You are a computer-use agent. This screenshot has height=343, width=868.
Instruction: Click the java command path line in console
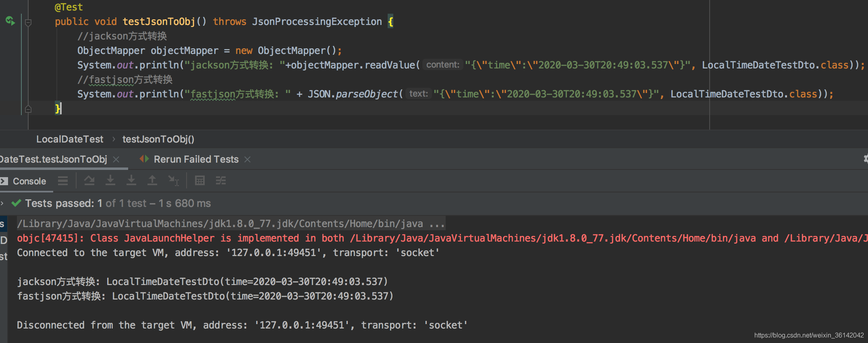231,223
